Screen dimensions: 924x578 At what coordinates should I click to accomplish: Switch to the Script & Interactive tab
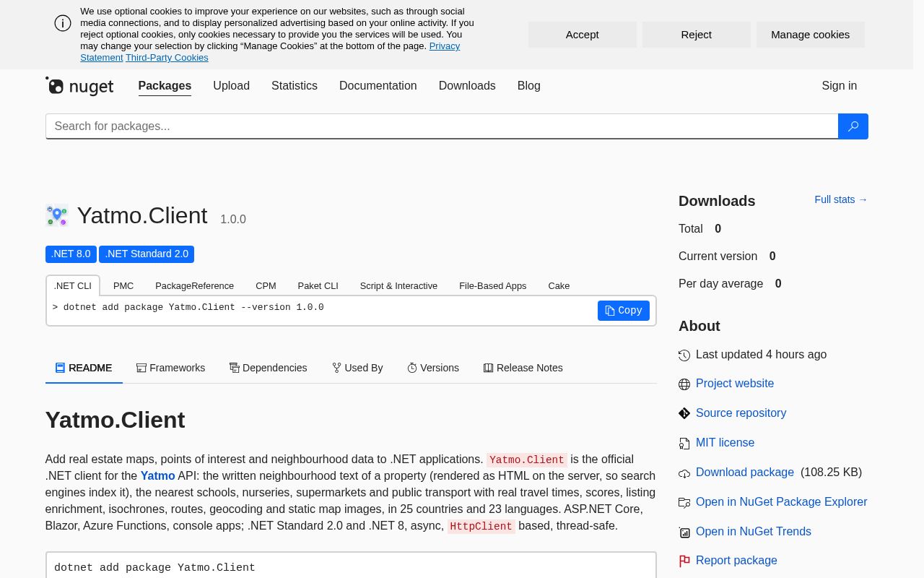pos(398,286)
